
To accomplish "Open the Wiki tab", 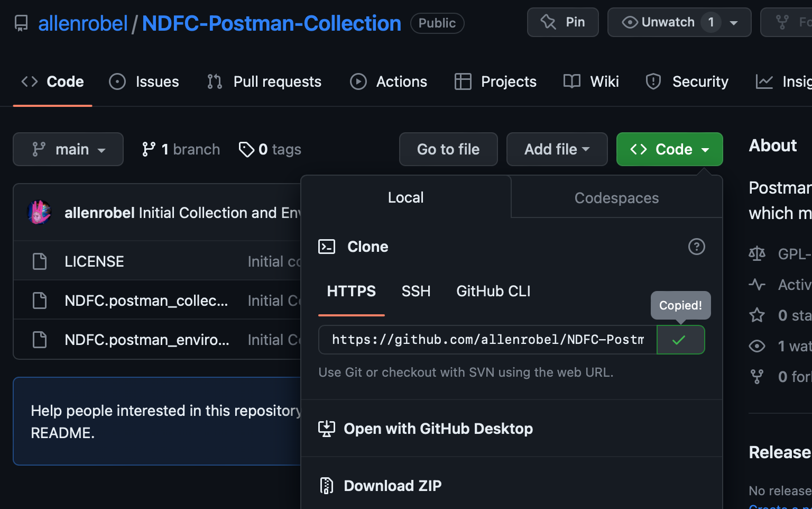I will point(591,81).
